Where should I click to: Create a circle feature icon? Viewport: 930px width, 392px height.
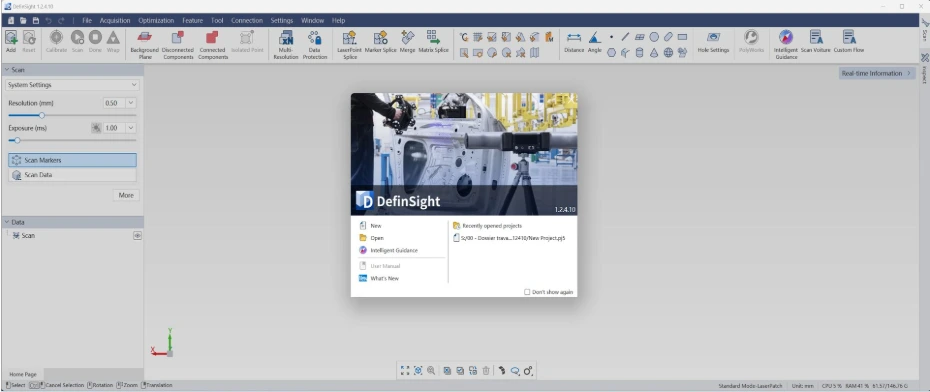pyautogui.click(x=654, y=37)
